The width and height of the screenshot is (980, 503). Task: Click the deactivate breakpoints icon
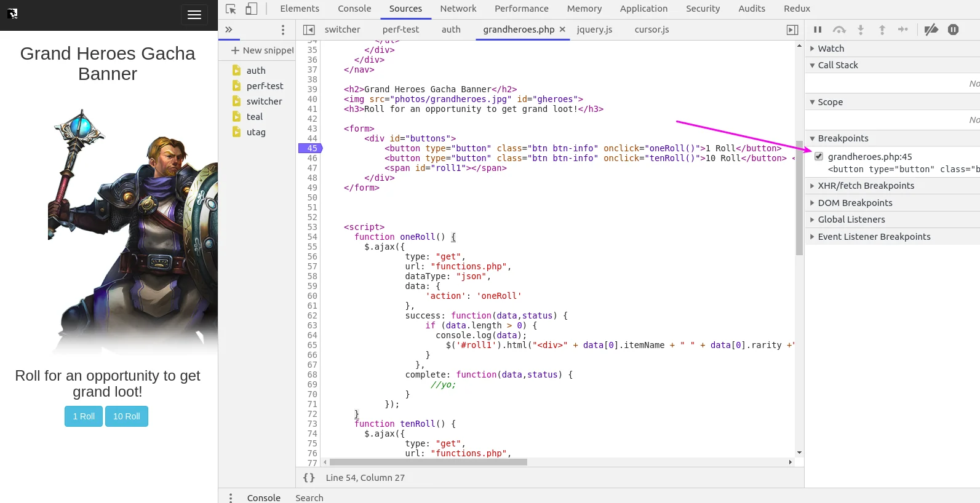point(931,30)
